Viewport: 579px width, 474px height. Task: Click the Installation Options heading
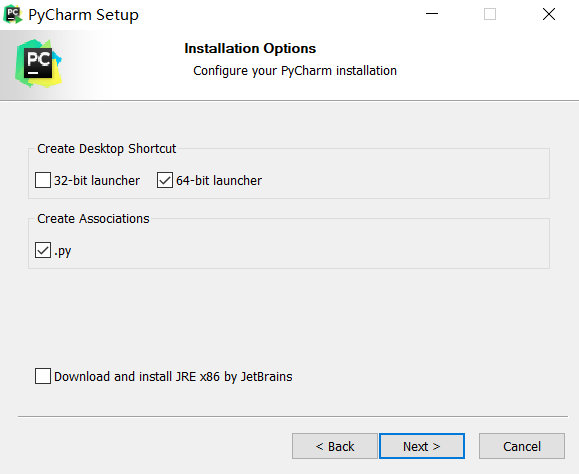(250, 48)
